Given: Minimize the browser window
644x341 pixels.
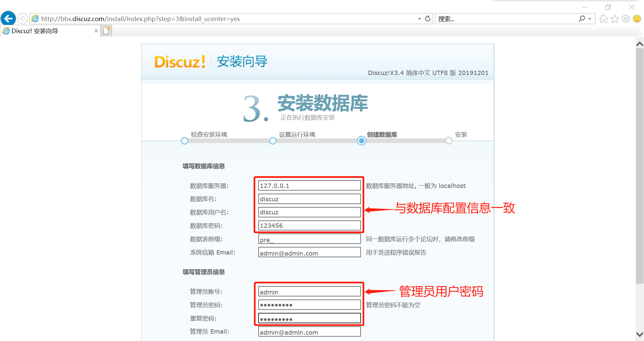Looking at the screenshot, I should (585, 7).
